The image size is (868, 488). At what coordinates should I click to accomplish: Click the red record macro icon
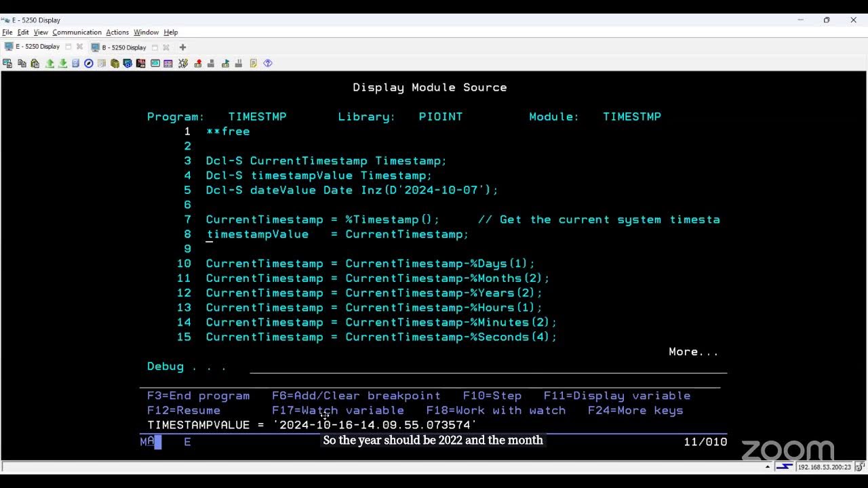pyautogui.click(x=198, y=63)
